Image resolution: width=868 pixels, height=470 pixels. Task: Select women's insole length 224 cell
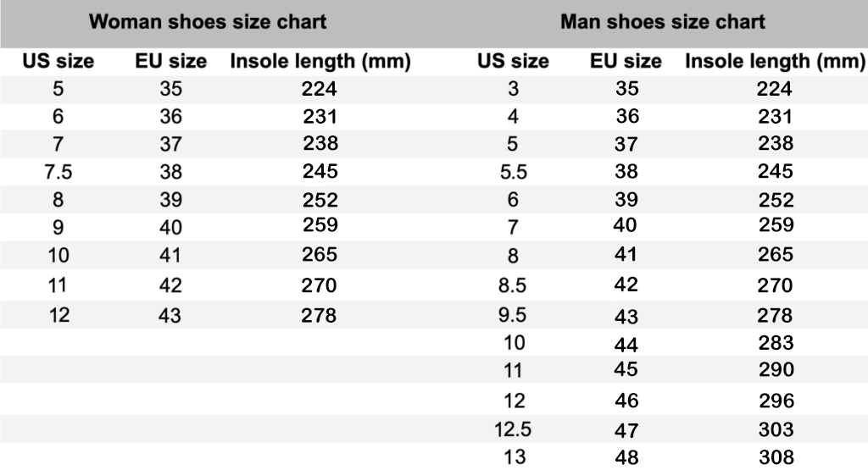point(320,89)
